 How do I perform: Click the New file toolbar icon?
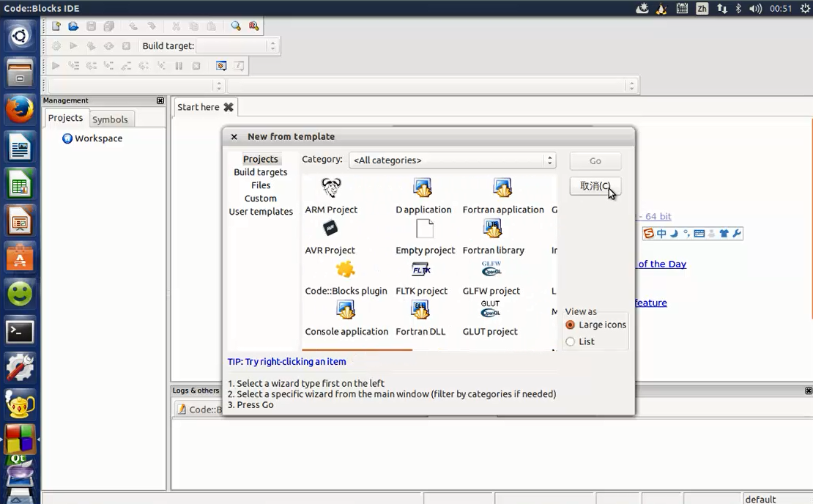tap(56, 26)
